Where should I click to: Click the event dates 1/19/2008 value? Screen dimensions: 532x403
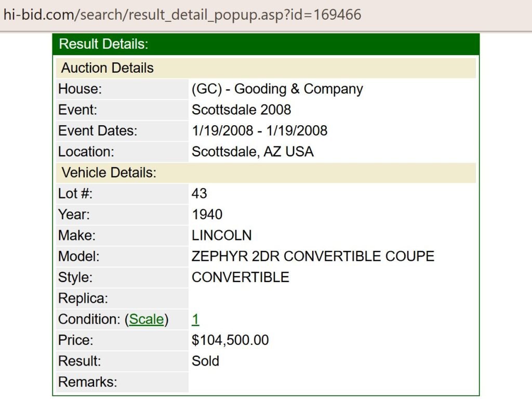[x=259, y=130]
